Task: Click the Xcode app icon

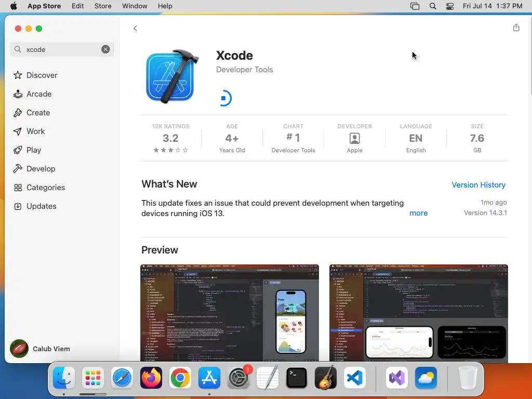Action: click(x=172, y=76)
